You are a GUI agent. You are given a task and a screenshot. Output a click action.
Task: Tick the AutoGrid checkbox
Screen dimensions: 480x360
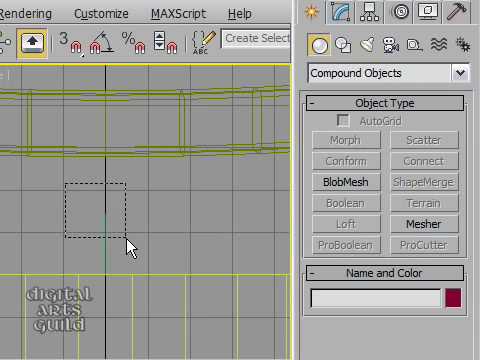click(342, 121)
